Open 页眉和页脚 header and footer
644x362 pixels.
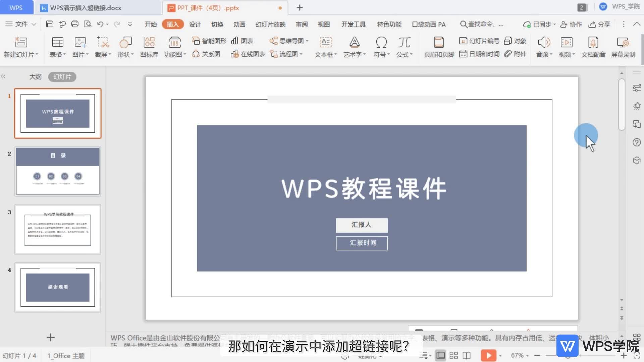(x=439, y=47)
